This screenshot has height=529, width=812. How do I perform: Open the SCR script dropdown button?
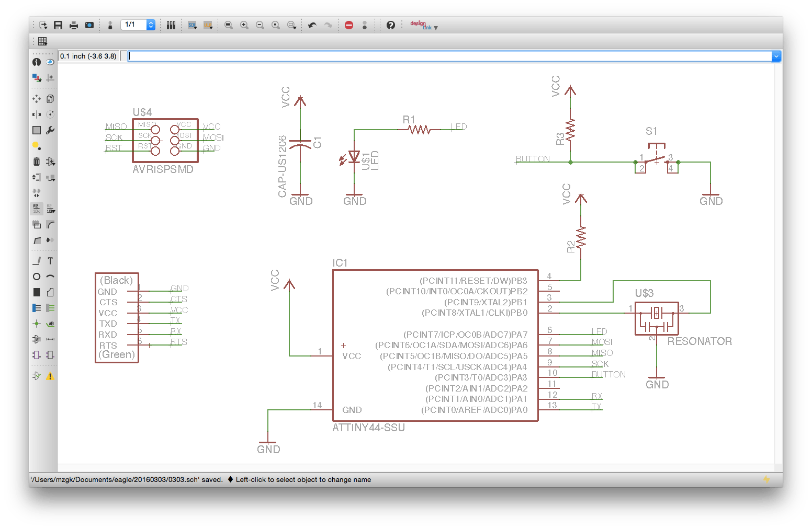193,25
